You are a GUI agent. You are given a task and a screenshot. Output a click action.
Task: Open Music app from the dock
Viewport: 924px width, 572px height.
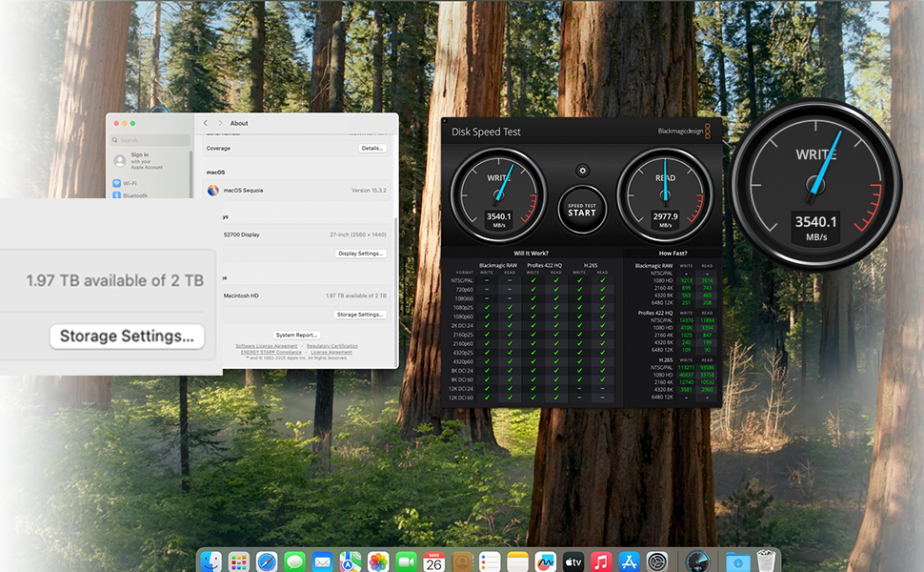[x=600, y=562]
